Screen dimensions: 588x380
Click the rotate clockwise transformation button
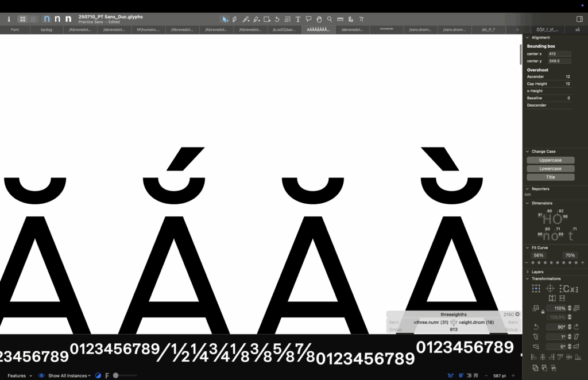(x=577, y=327)
